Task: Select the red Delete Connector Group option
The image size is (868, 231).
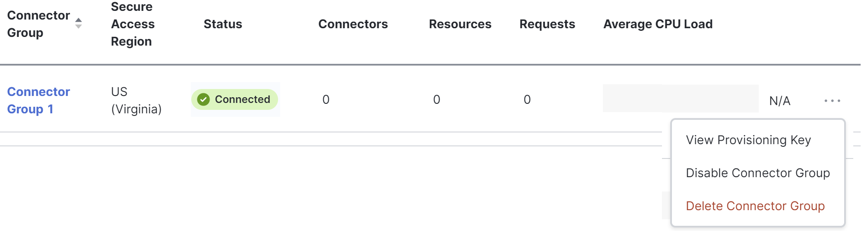Action: coord(755,206)
